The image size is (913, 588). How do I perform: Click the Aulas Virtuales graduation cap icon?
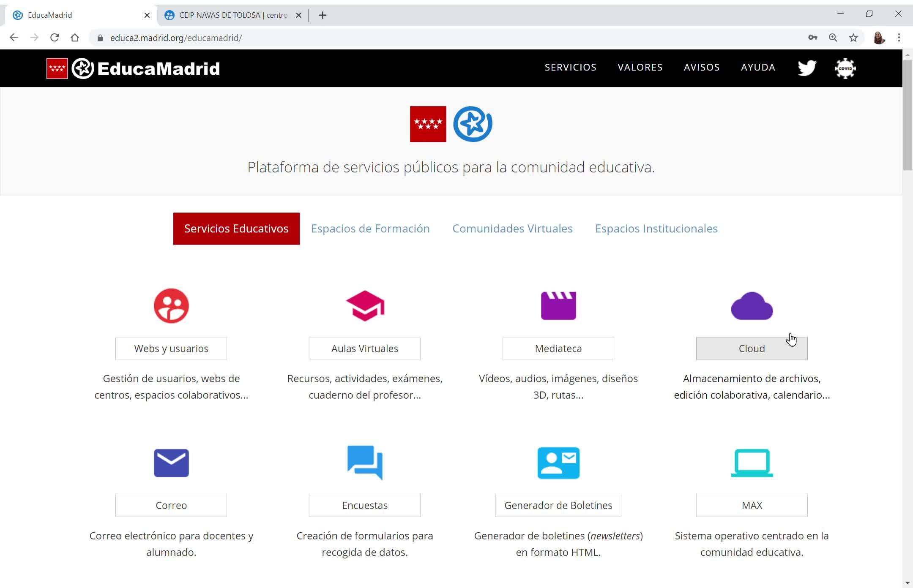365,306
